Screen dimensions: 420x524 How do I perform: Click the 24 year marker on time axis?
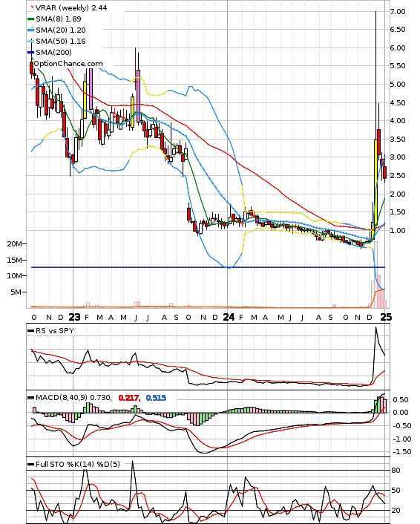tap(229, 317)
